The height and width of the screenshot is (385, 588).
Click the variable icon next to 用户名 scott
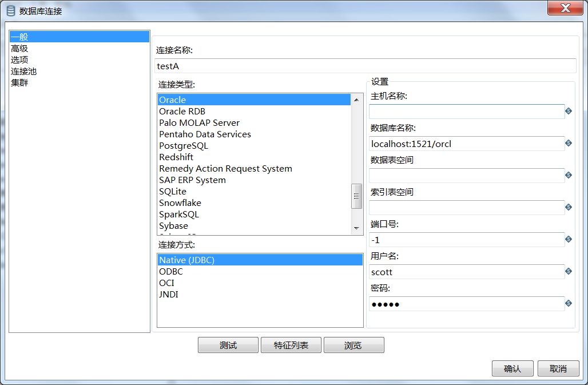568,271
